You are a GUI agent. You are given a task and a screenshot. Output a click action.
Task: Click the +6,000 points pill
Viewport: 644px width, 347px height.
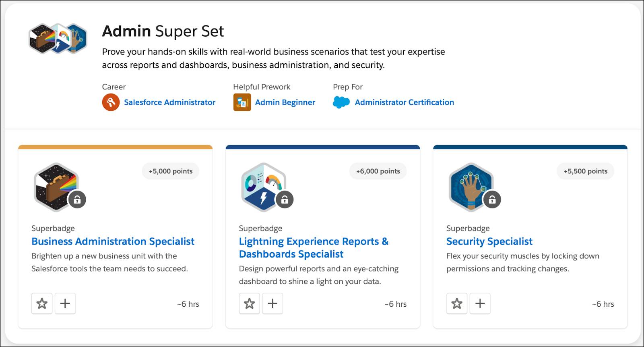tap(378, 171)
